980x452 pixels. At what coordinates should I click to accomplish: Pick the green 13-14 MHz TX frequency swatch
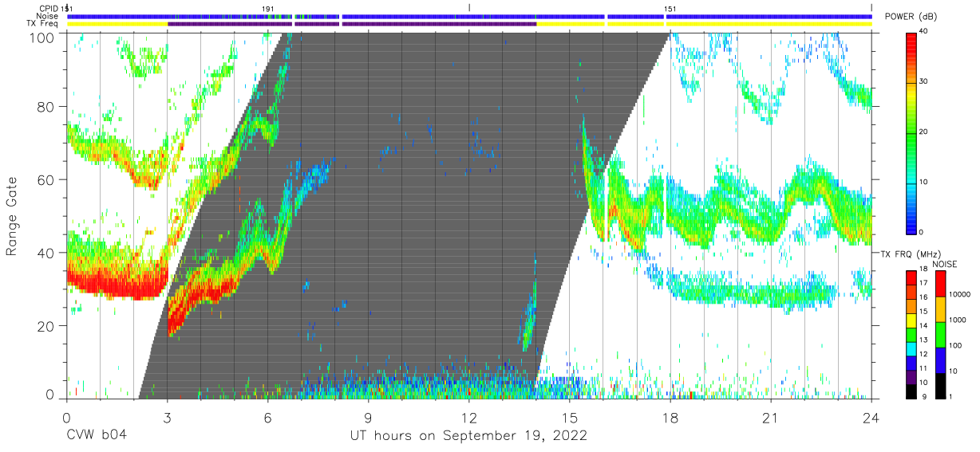pyautogui.click(x=911, y=334)
